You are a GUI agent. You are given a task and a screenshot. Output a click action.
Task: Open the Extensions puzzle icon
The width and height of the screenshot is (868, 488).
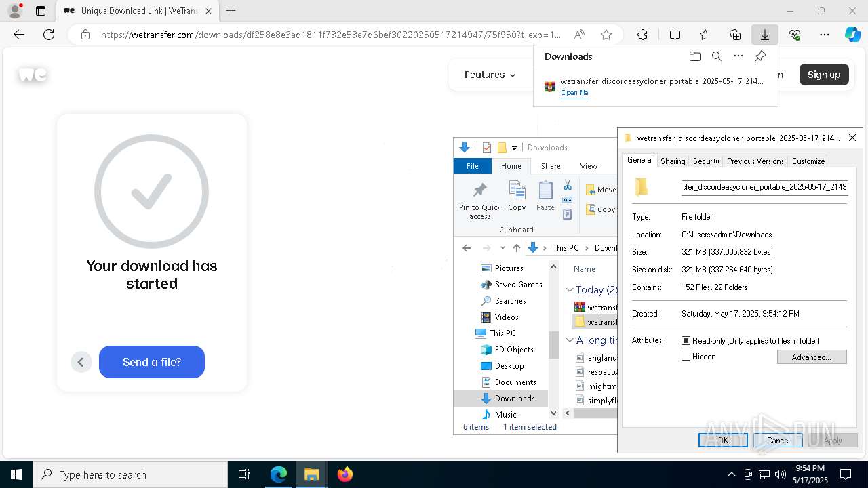click(642, 35)
